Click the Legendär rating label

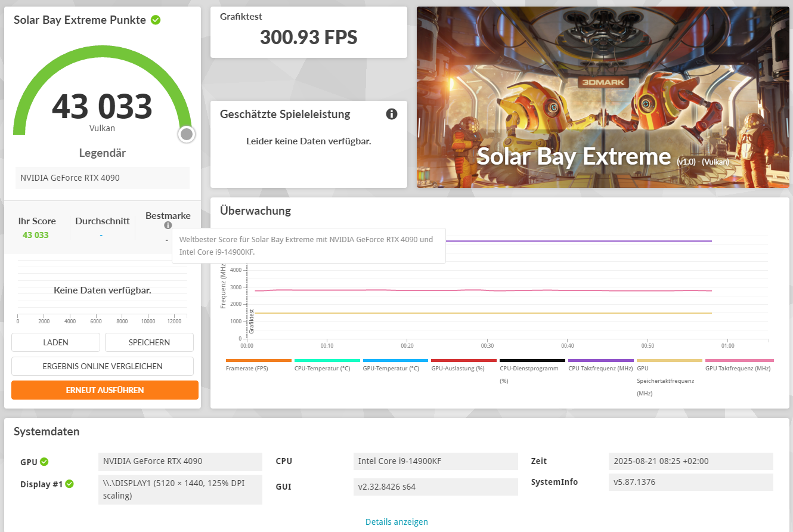pos(103,153)
